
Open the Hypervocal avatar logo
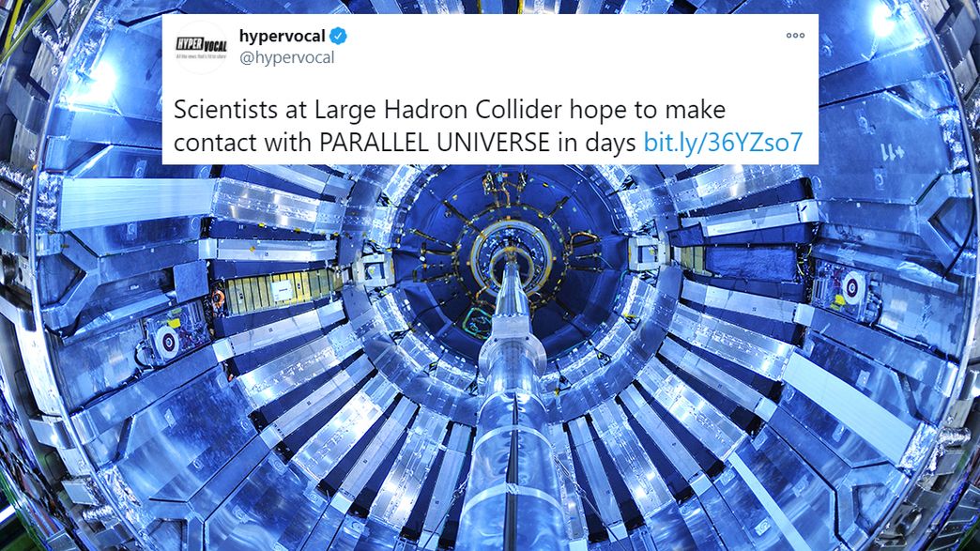click(x=201, y=48)
